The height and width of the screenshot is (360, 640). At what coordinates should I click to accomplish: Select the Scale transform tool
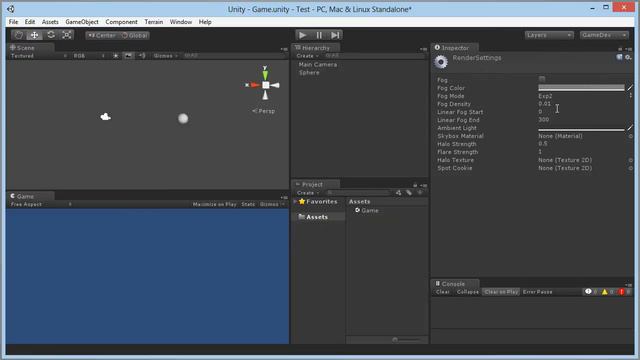coord(67,35)
